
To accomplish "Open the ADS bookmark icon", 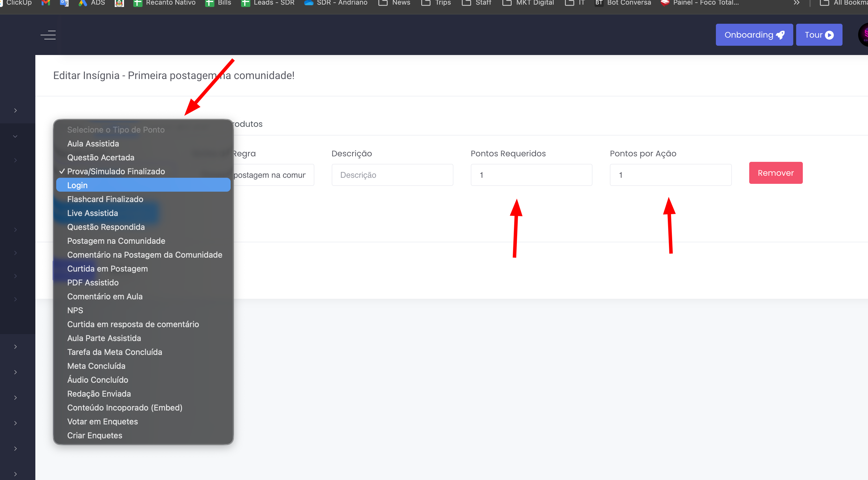I will (83, 3).
